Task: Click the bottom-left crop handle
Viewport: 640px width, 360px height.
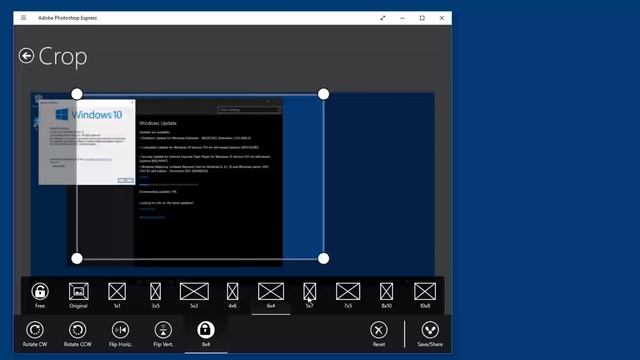Action: [77, 258]
